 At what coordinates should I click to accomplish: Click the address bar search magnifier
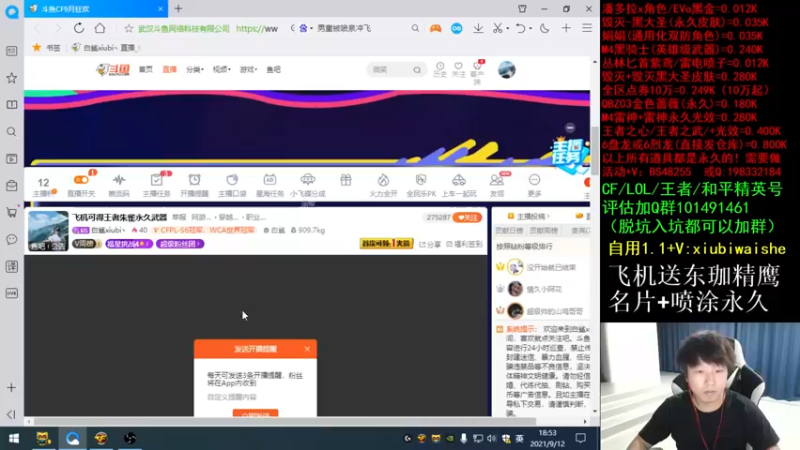pyautogui.click(x=415, y=29)
